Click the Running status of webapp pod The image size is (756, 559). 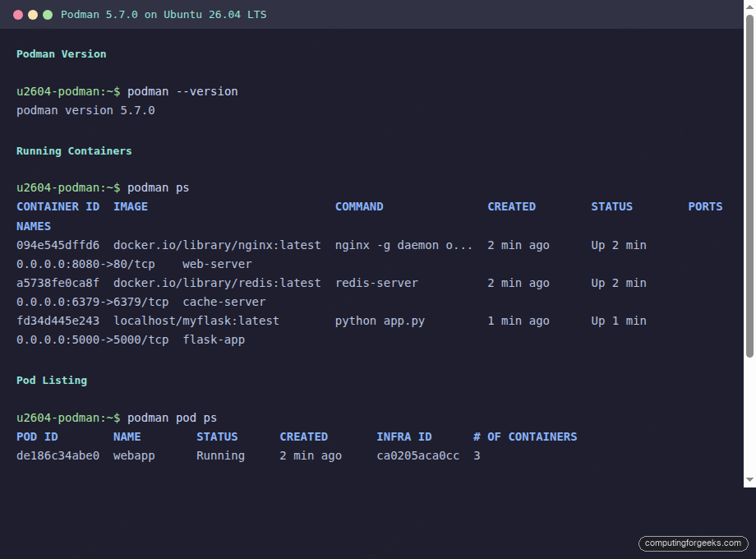pyautogui.click(x=220, y=455)
